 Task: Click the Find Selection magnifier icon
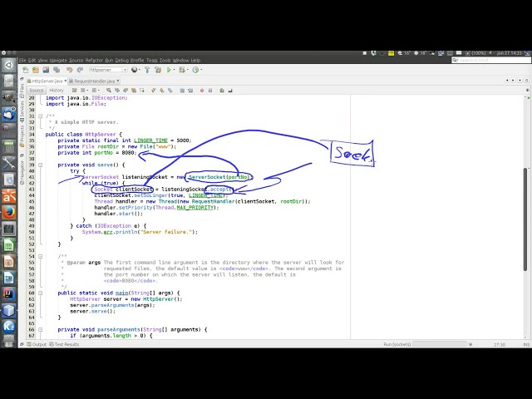click(109, 91)
